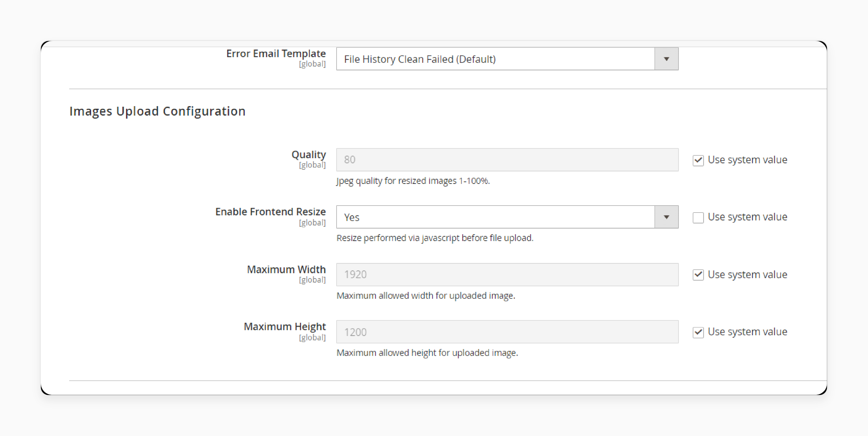Click the Error Email Template label
This screenshot has width=868, height=436.
click(x=276, y=54)
